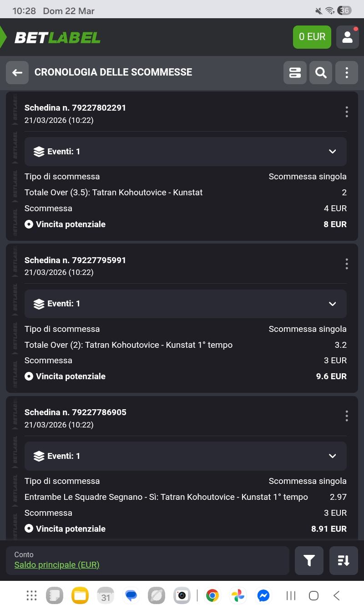Open the options menu for slip 79227786905
This screenshot has height=610, width=364.
point(347,416)
